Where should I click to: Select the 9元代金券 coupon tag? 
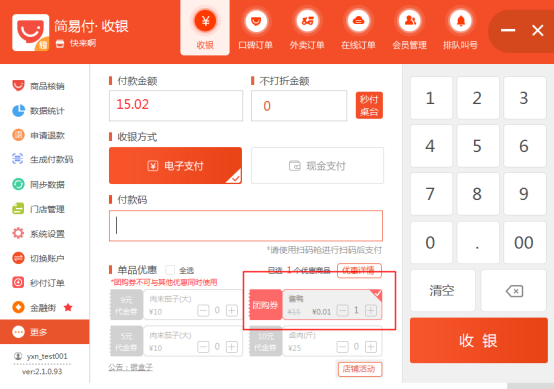(x=126, y=305)
